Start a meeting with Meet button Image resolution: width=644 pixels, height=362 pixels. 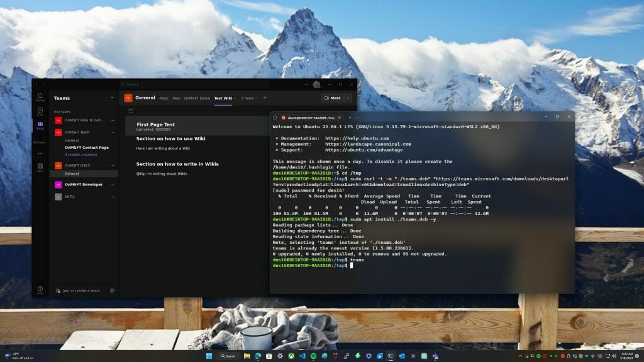click(333, 98)
